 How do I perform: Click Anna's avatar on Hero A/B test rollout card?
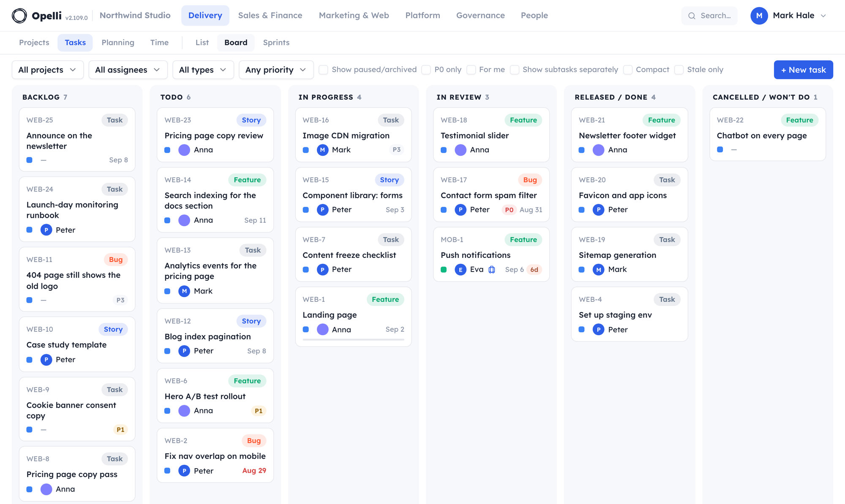click(x=184, y=411)
